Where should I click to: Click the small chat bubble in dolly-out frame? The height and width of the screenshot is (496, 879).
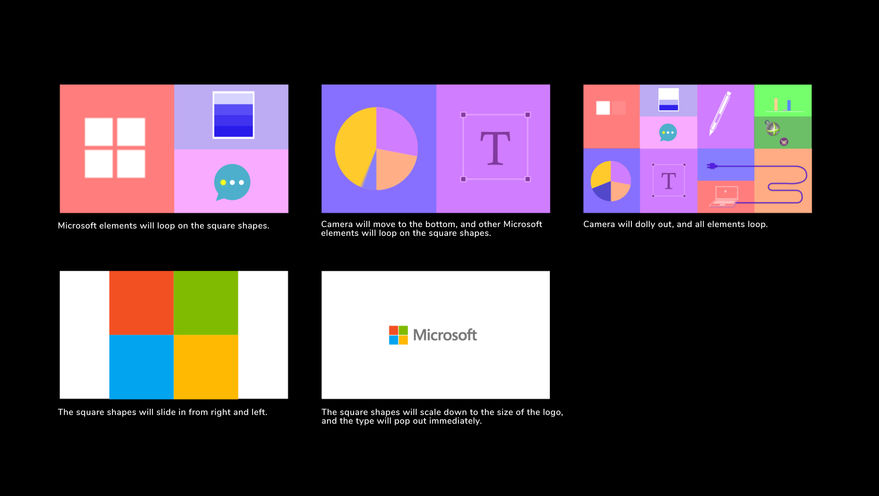668,133
